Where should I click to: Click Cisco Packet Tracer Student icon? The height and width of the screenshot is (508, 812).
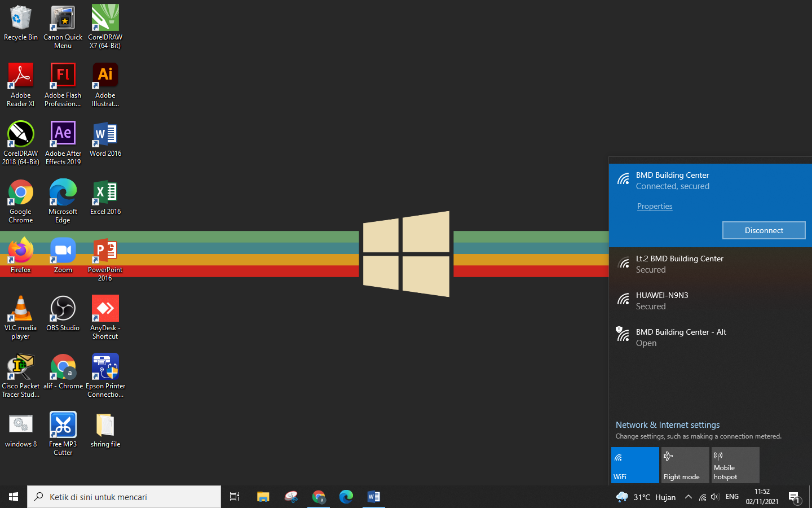[21, 376]
